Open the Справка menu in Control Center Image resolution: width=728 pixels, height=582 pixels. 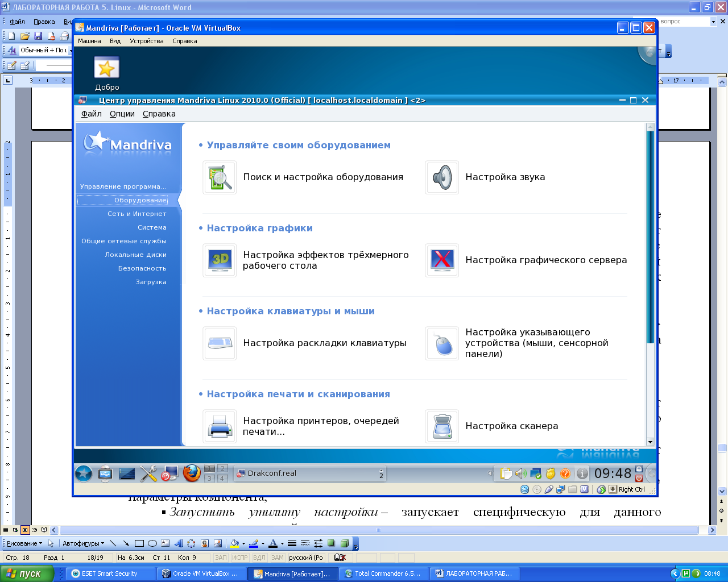coord(159,114)
